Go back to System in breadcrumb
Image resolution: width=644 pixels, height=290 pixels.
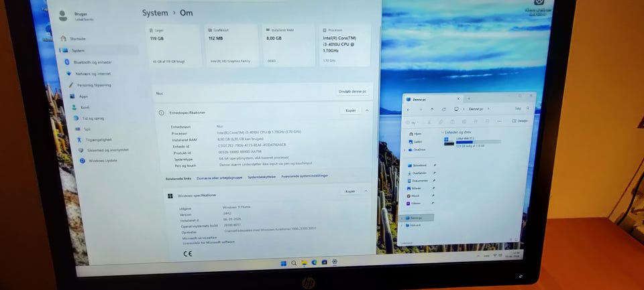[155, 13]
